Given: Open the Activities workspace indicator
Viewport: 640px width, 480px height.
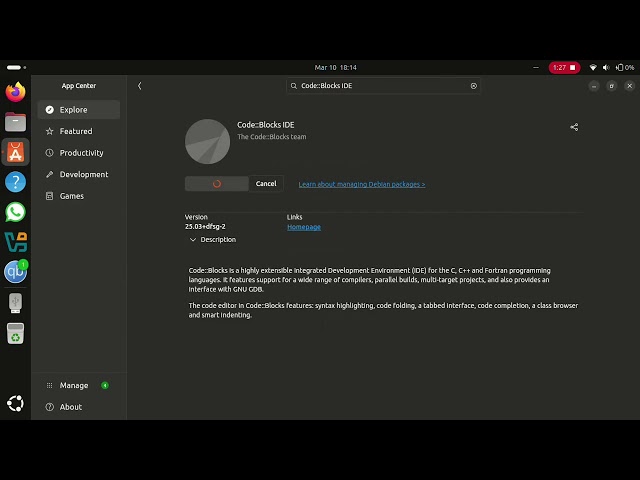Looking at the screenshot, I should [16, 67].
